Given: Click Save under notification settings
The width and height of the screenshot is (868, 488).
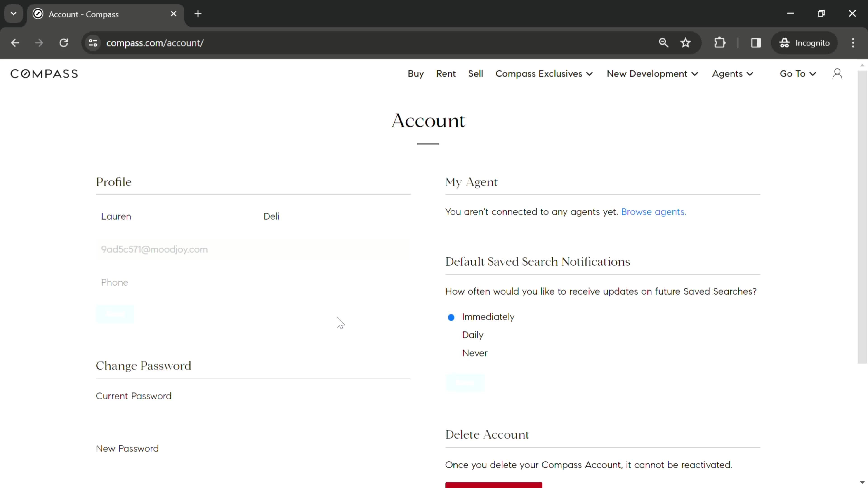Looking at the screenshot, I should click(x=465, y=383).
